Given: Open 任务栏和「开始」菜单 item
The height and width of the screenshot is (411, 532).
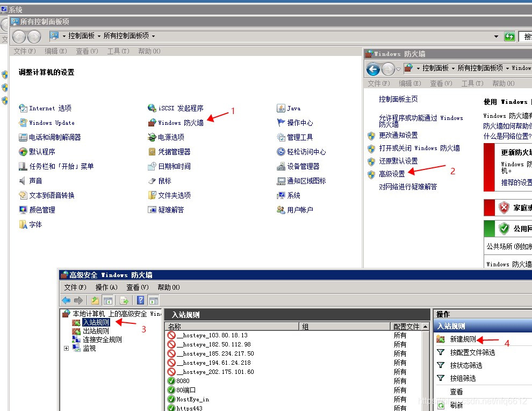Looking at the screenshot, I should 56,166.
